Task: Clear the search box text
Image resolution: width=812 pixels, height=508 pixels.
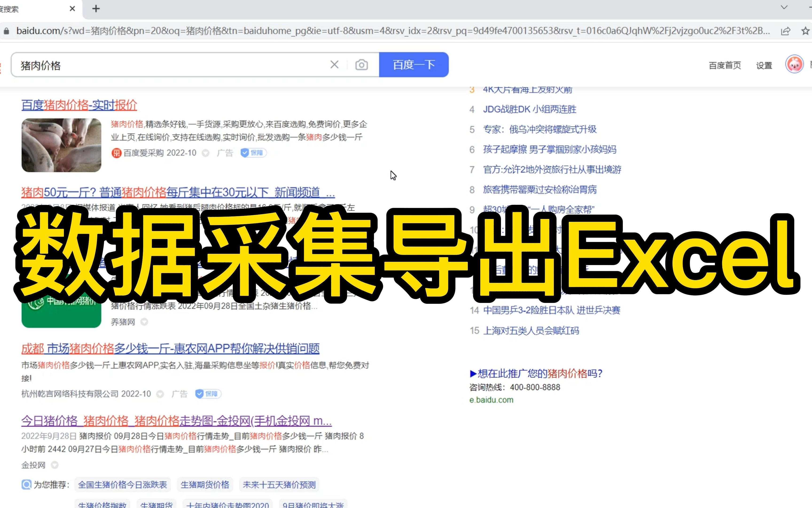Action: [x=334, y=64]
